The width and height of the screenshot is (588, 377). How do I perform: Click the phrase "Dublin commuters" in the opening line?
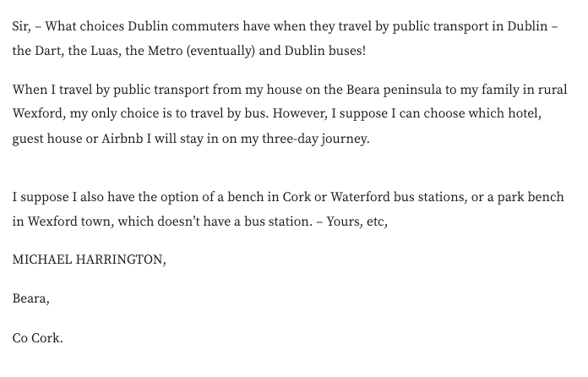(x=165, y=27)
